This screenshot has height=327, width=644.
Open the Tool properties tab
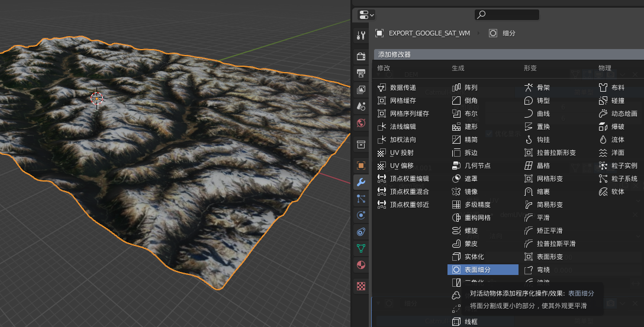(361, 35)
